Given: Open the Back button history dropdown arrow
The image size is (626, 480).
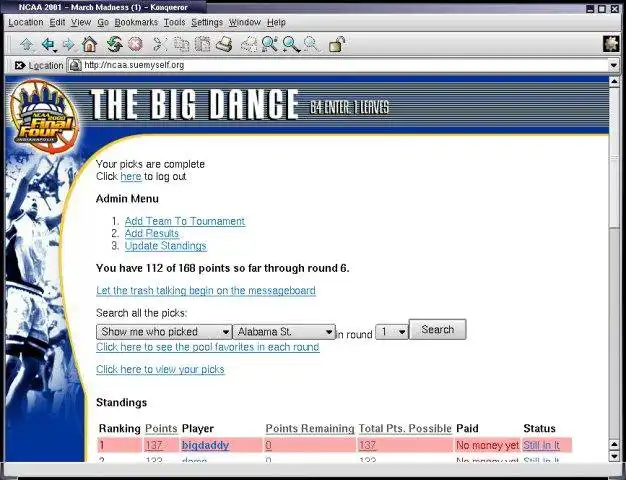Looking at the screenshot, I should tap(55, 52).
